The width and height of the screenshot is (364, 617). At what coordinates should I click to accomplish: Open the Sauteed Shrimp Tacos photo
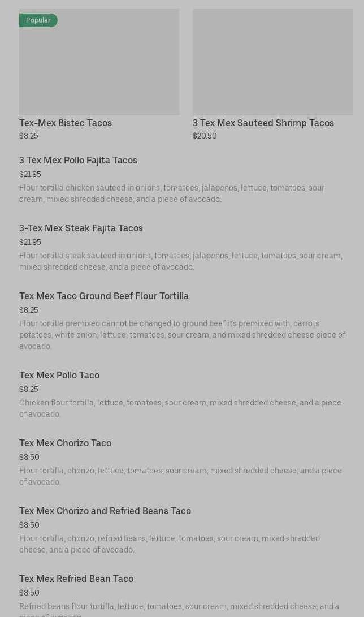(272, 62)
